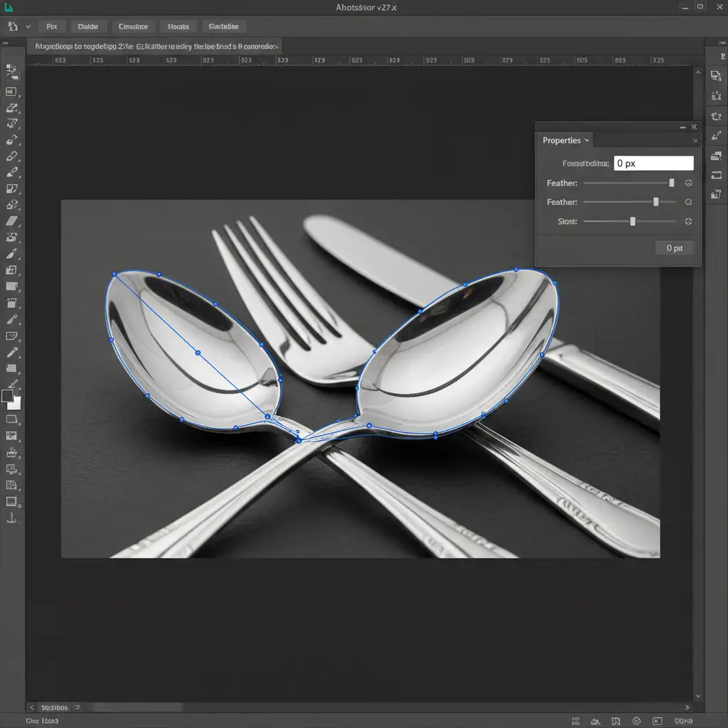Select the open document tab
The height and width of the screenshot is (728, 728).
coord(156,46)
